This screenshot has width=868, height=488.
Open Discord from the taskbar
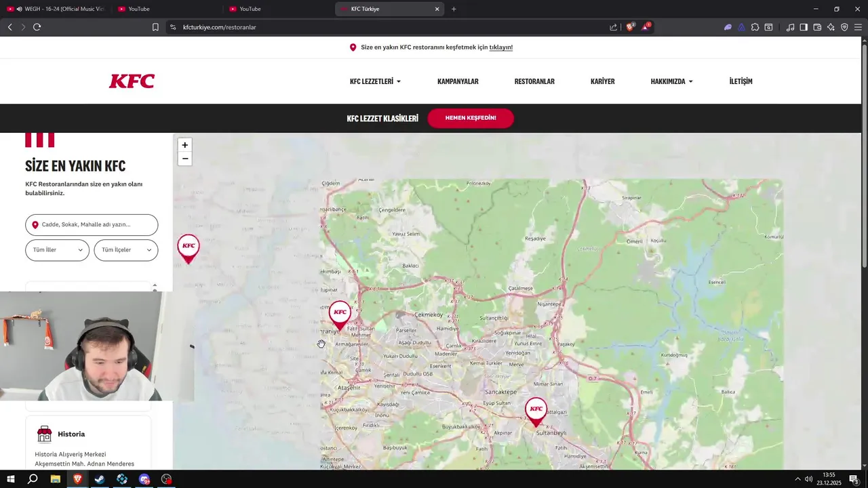[x=144, y=479]
